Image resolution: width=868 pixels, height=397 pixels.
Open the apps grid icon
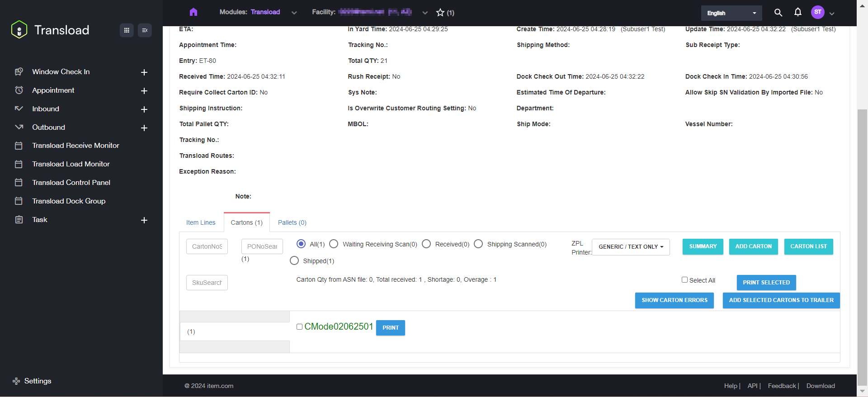(127, 30)
